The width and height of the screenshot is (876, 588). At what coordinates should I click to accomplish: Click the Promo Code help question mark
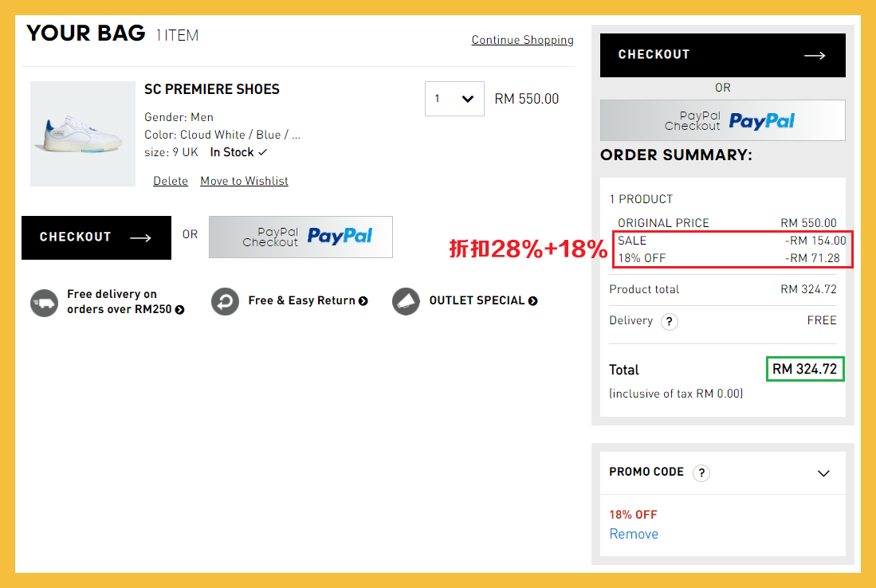click(x=701, y=473)
